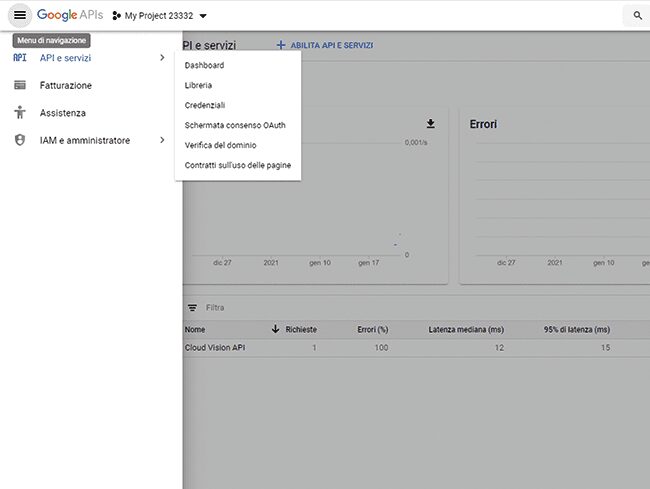Open the Google APIs logo link

[x=70, y=15]
